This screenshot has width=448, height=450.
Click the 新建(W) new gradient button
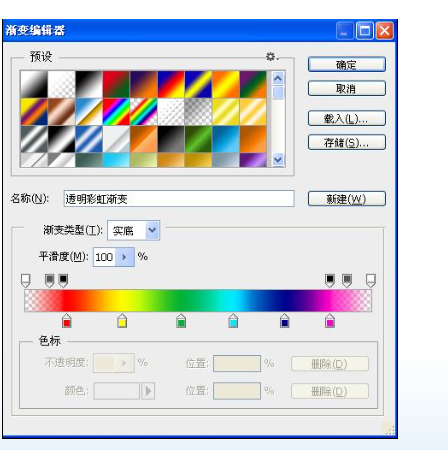pos(347,199)
